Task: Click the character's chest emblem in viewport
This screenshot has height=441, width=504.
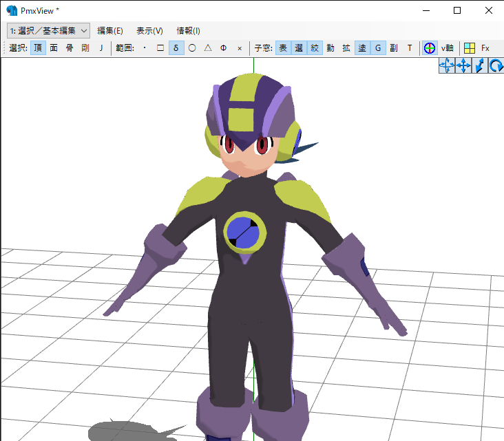Action: [x=244, y=233]
